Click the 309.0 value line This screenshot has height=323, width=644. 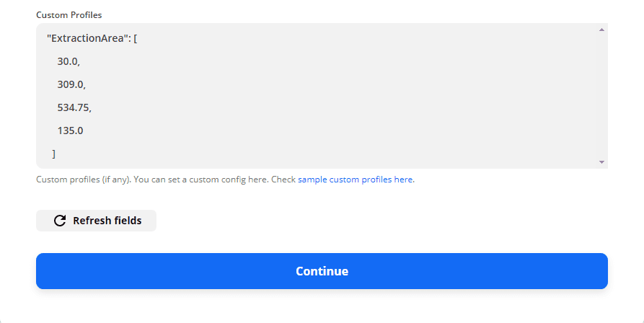coord(71,84)
